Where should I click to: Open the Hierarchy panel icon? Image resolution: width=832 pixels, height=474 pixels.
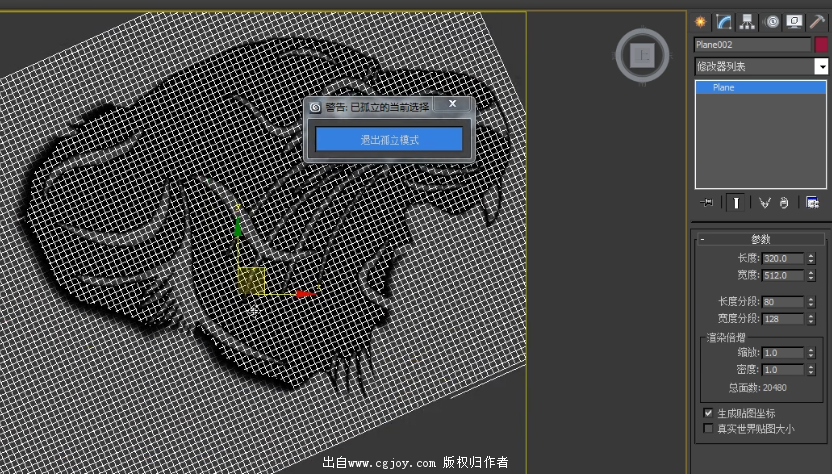pyautogui.click(x=747, y=21)
